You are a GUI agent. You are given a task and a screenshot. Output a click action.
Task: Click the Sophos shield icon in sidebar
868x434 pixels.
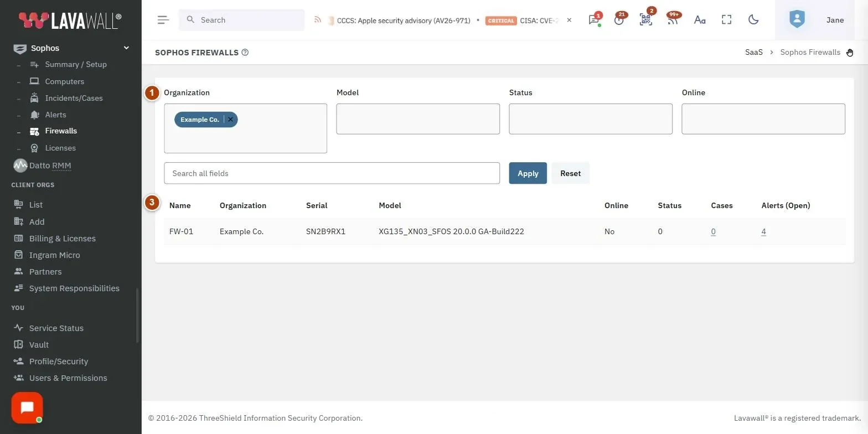(20, 49)
